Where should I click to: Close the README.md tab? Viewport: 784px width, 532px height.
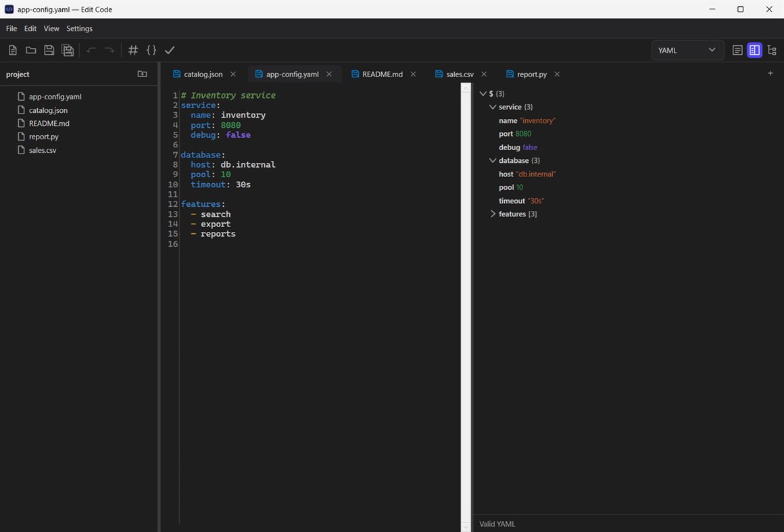pos(413,74)
